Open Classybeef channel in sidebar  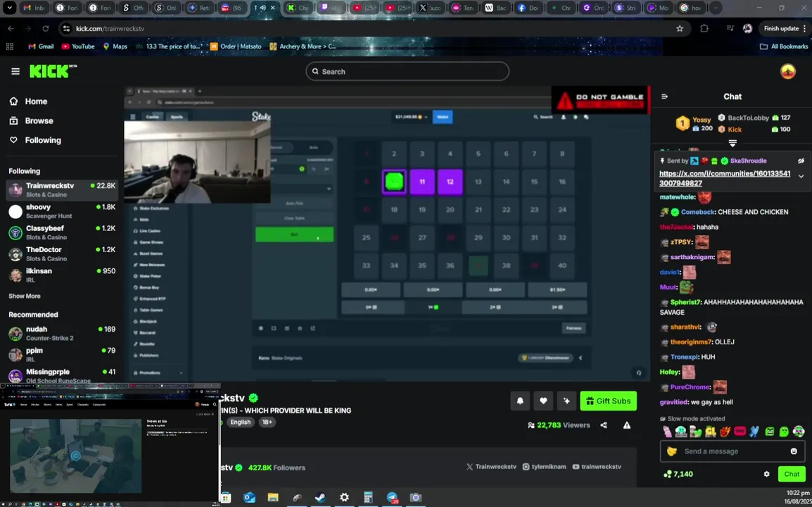[x=62, y=232]
